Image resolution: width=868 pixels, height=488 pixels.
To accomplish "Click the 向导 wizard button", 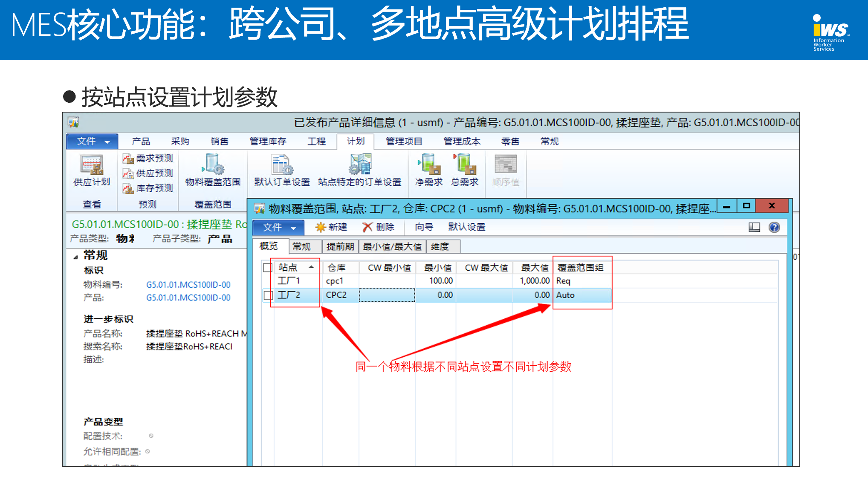I will pyautogui.click(x=424, y=227).
